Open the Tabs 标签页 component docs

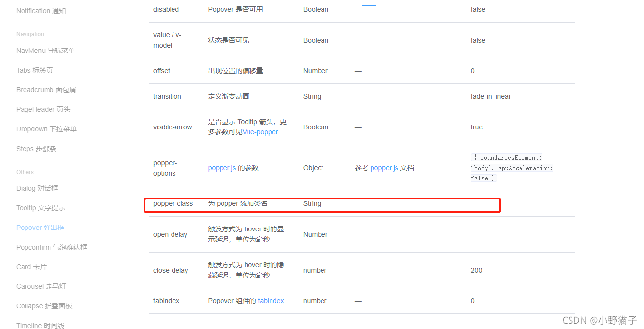34,70
